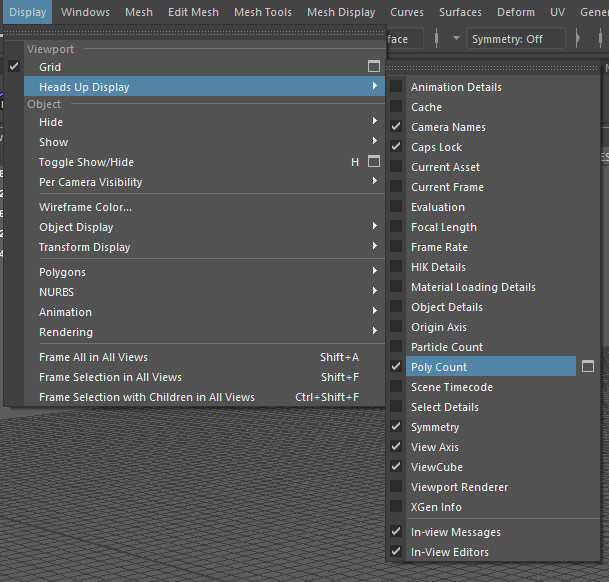The width and height of the screenshot is (609, 582).
Task: Open the Grid option box
Action: coord(374,67)
